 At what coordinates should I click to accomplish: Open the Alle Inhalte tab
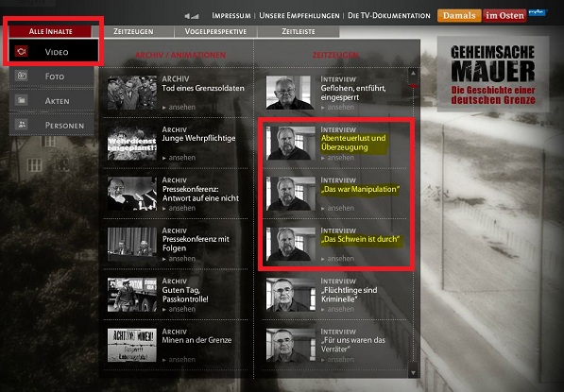click(50, 31)
